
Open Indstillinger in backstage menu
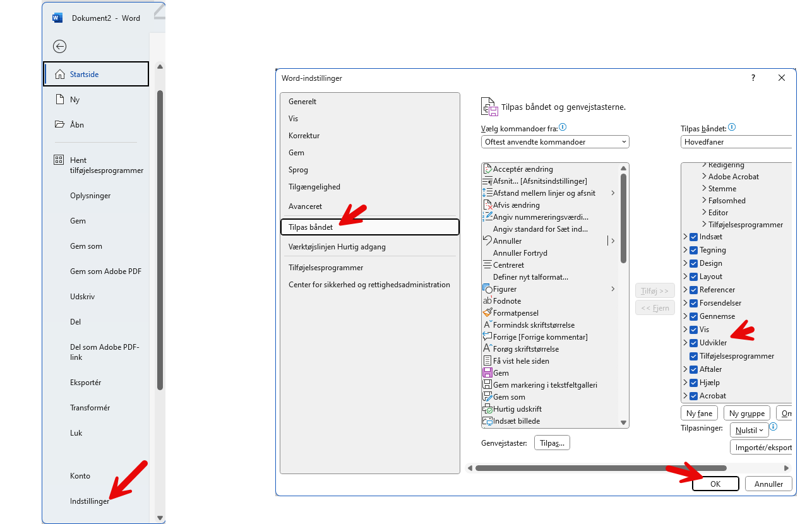coord(90,501)
